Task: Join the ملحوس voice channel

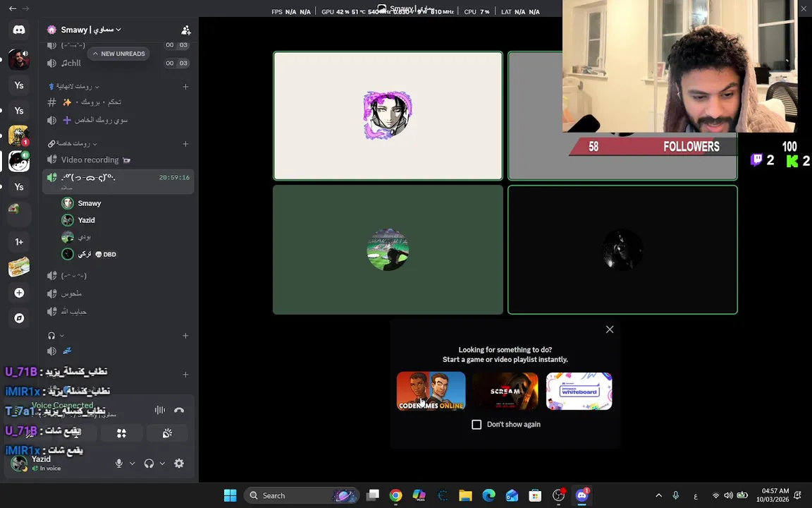Action: [118, 294]
